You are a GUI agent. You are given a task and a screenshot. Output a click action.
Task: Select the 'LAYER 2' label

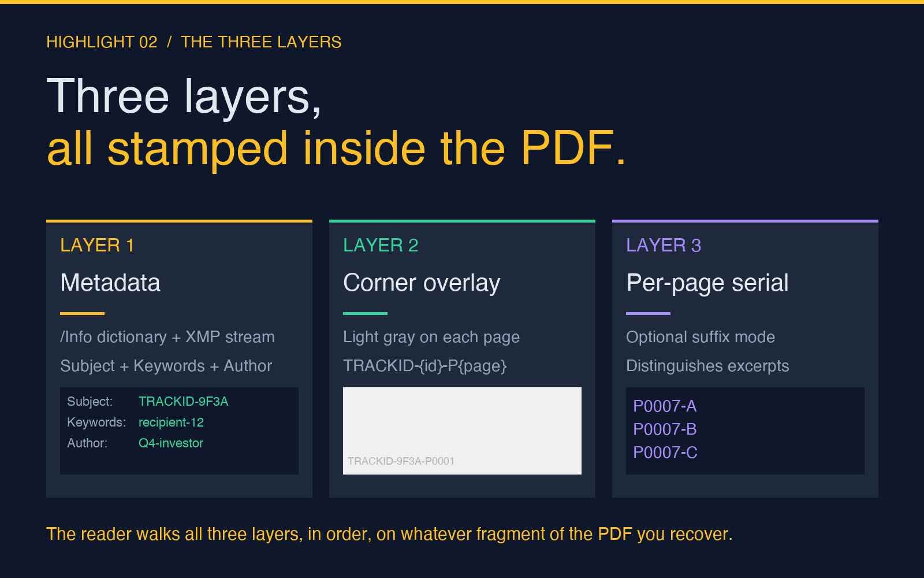[x=381, y=245]
